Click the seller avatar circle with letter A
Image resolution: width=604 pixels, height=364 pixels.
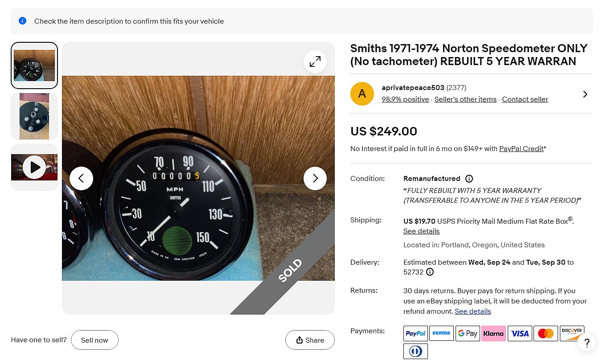click(362, 94)
